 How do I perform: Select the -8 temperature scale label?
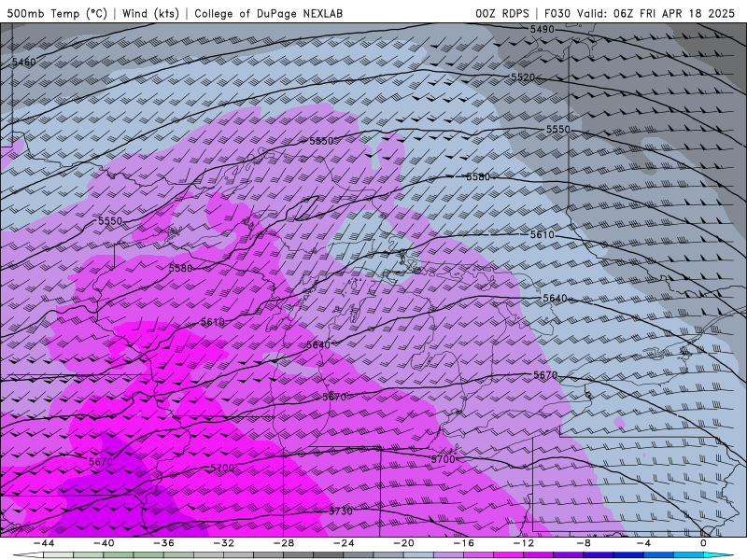pyautogui.click(x=584, y=543)
